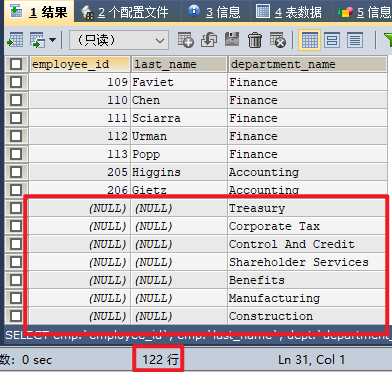Check the row checkbox for Treasury

16,208
